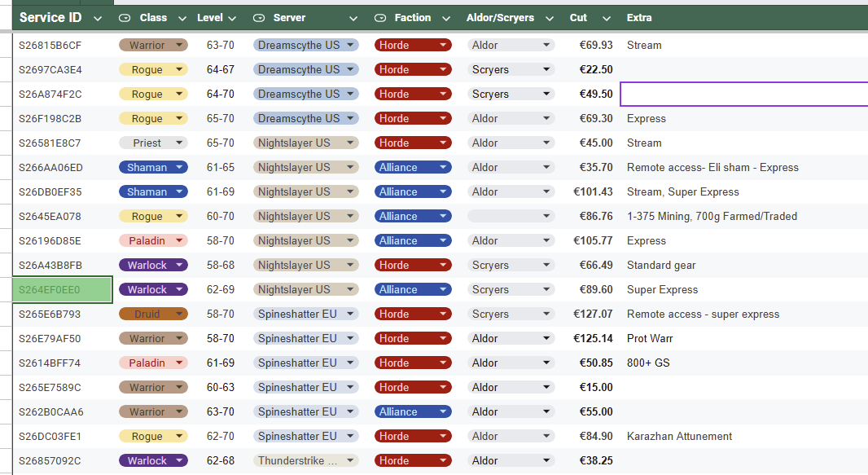868x475 pixels.
Task: Click the active empty Extra cell for S26A874F2C
Action: point(744,95)
